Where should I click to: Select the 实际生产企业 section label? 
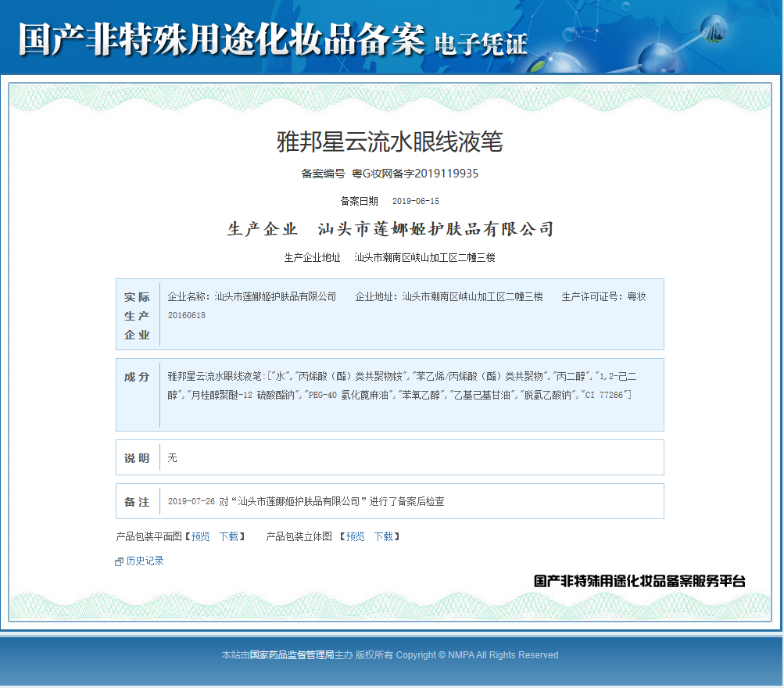[137, 316]
